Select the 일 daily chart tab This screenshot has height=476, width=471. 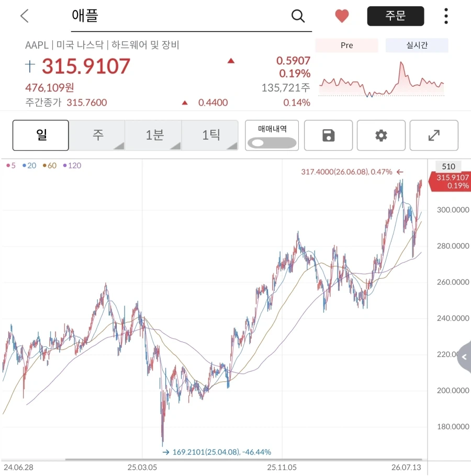click(41, 135)
